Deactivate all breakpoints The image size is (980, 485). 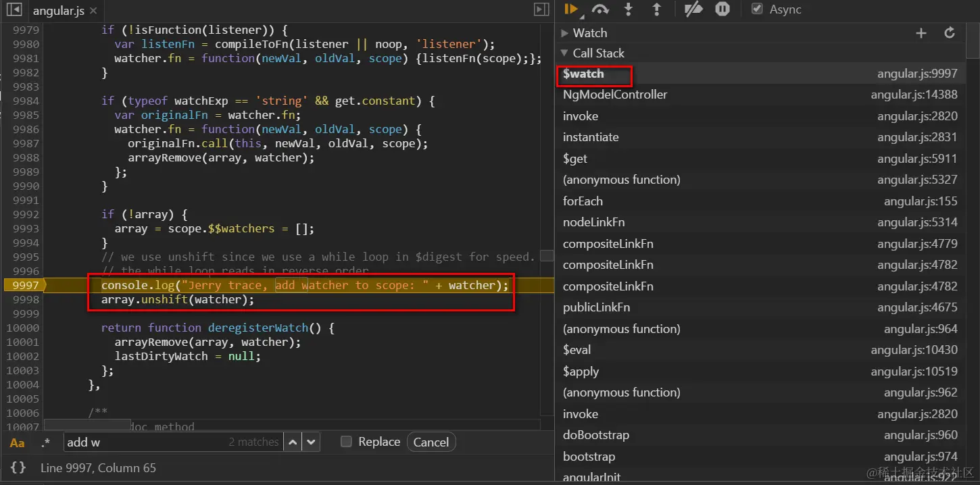(693, 9)
